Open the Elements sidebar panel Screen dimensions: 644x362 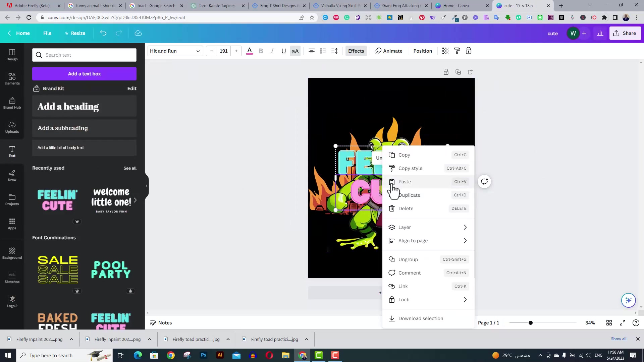12,79
